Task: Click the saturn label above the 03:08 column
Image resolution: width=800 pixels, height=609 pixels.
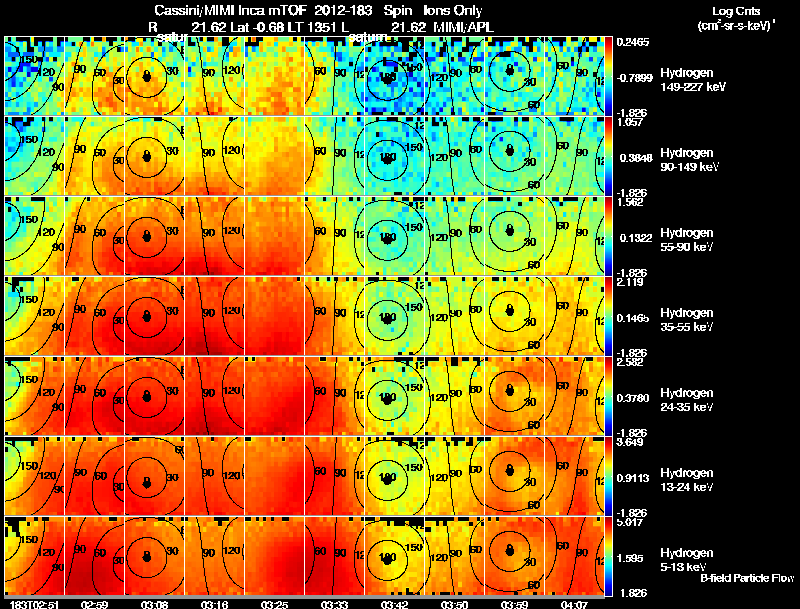Action: [172, 37]
